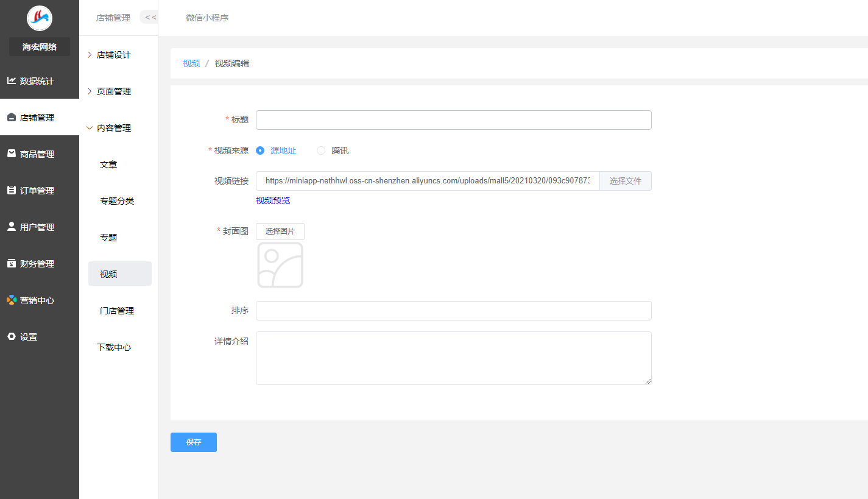The height and width of the screenshot is (499, 868).
Task: Click the 选择文件 button
Action: pos(626,181)
